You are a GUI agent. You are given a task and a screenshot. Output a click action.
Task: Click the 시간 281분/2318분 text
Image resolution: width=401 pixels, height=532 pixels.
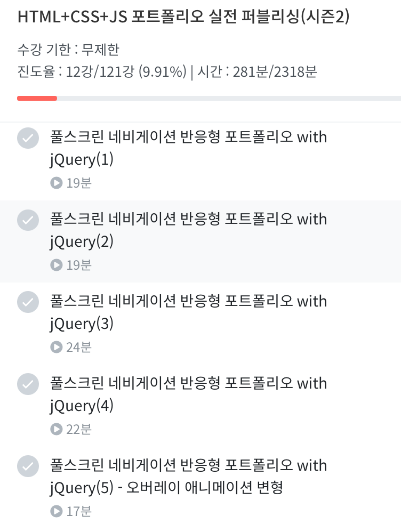tap(257, 71)
